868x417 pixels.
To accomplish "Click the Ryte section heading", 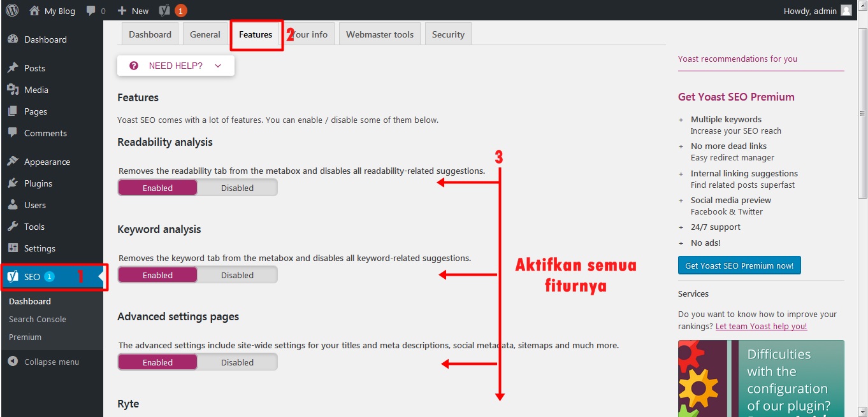I will coord(128,404).
